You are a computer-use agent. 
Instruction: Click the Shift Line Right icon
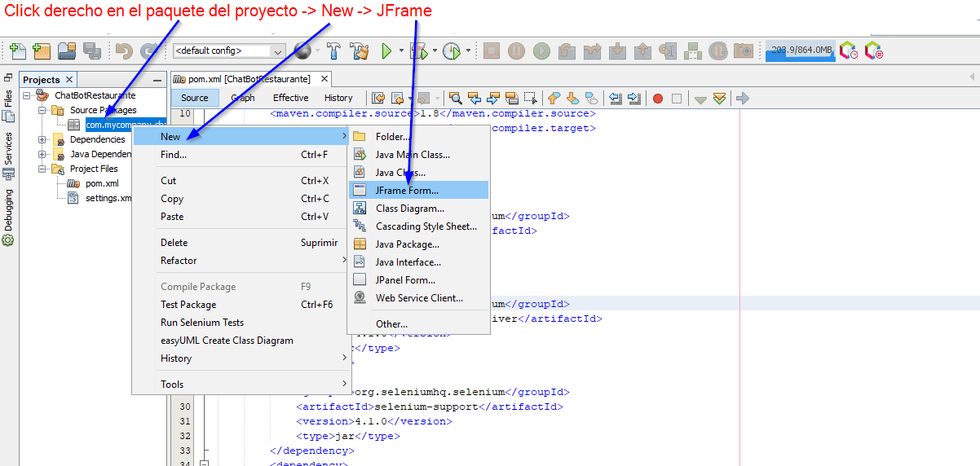(x=635, y=98)
